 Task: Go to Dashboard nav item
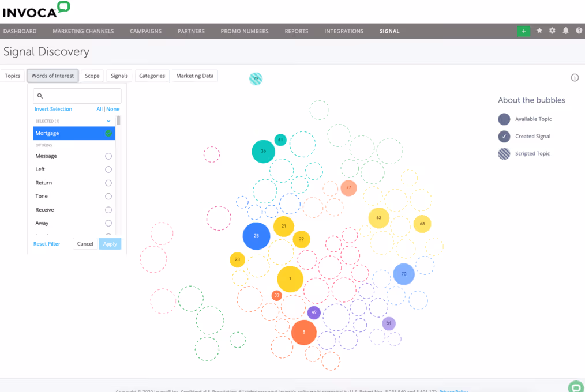pyautogui.click(x=20, y=31)
